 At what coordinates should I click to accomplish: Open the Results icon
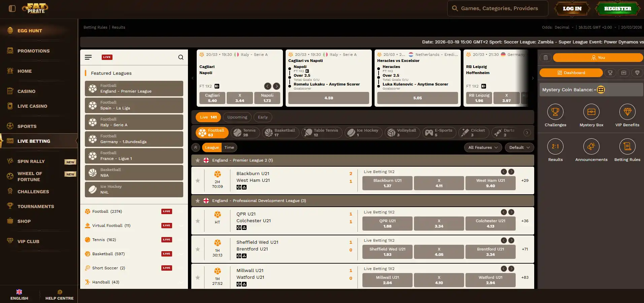click(x=555, y=146)
